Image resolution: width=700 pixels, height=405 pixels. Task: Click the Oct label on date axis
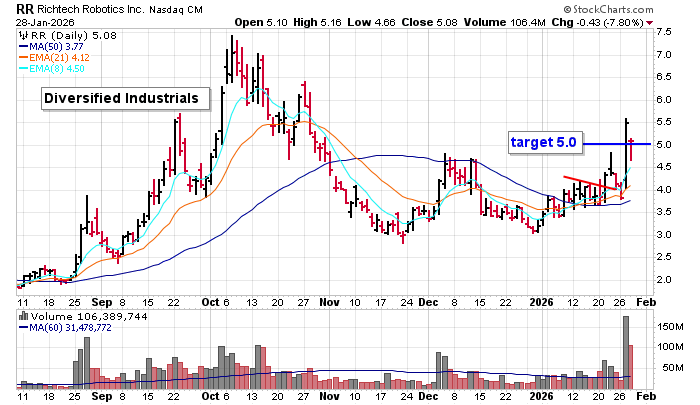(211, 301)
